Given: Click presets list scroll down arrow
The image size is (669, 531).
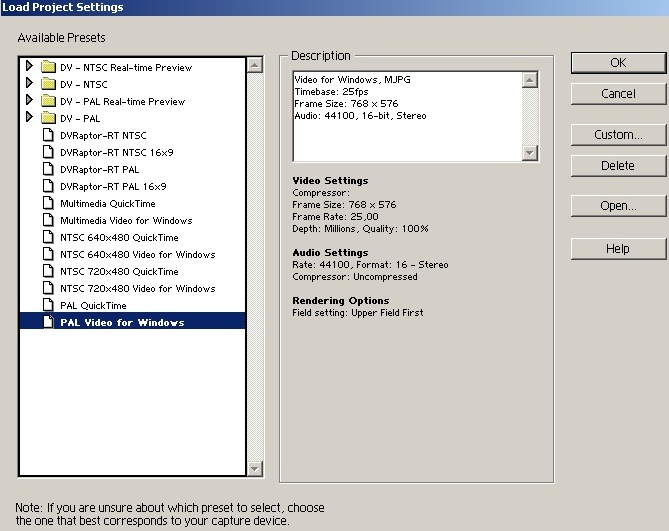Looking at the screenshot, I should (x=255, y=469).
